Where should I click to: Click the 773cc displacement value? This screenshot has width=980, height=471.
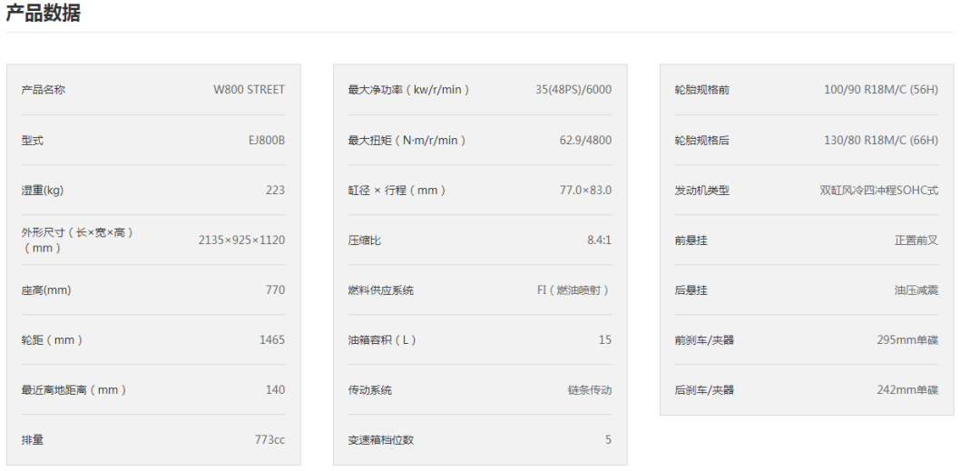click(269, 439)
